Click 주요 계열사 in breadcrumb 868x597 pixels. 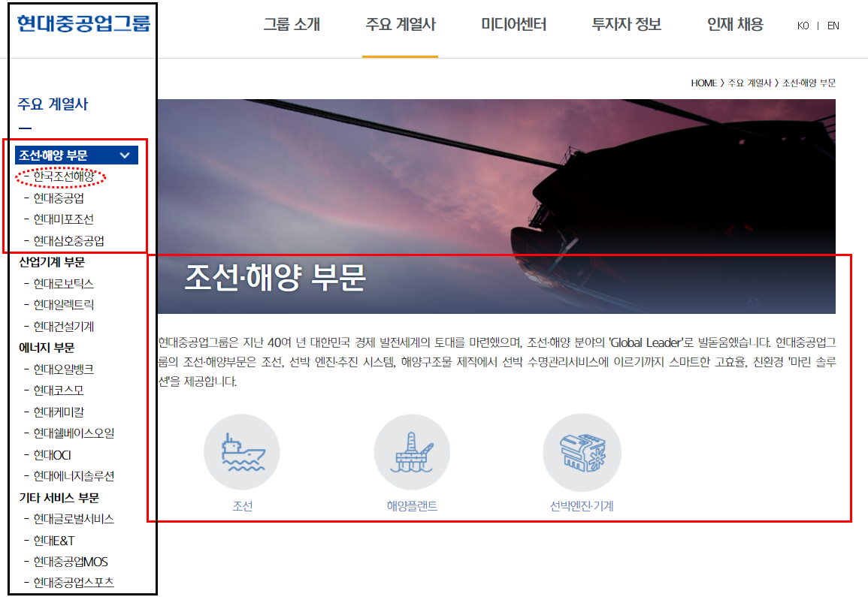pyautogui.click(x=749, y=83)
